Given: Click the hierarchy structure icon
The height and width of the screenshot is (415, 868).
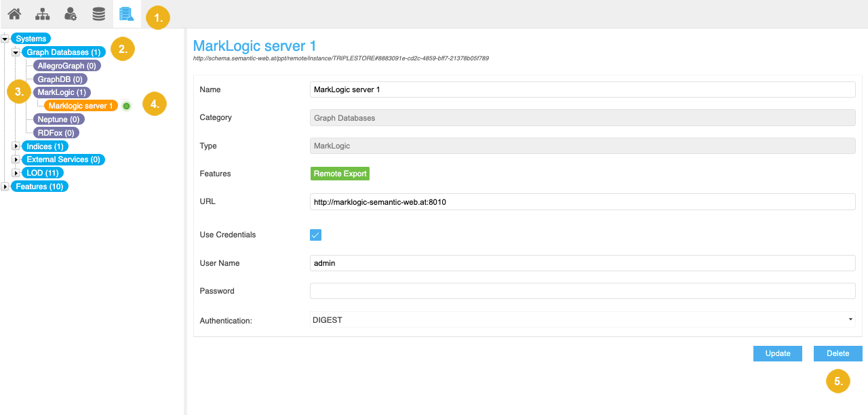Looking at the screenshot, I should 43,14.
